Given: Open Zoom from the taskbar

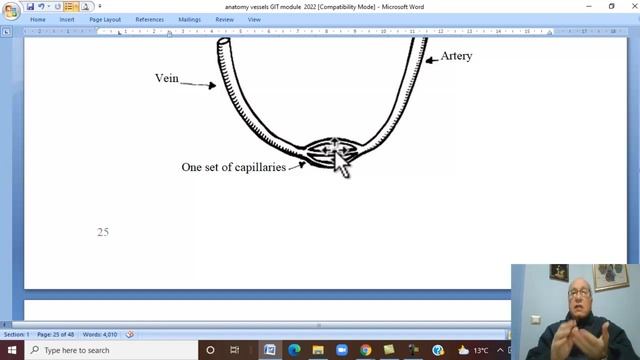Looking at the screenshot, I should [x=342, y=350].
